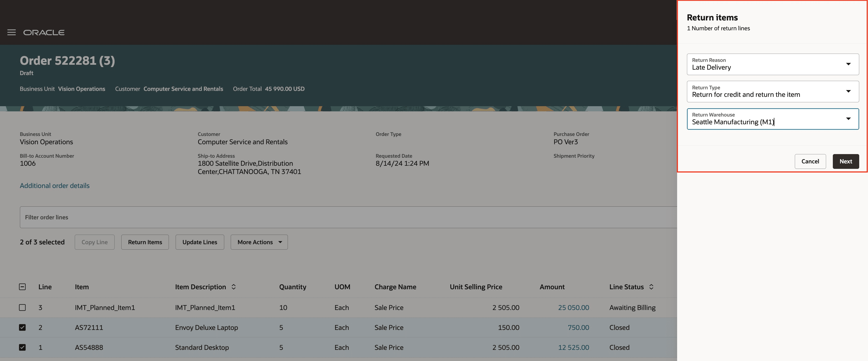The width and height of the screenshot is (868, 361).
Task: Click the Standard Desktop description
Action: [x=202, y=347]
